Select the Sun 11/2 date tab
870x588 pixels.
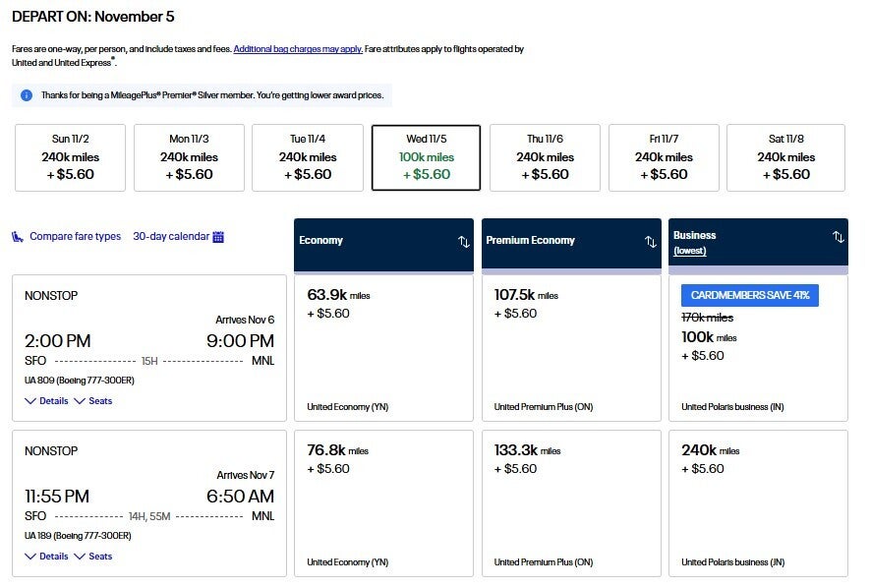click(71, 157)
